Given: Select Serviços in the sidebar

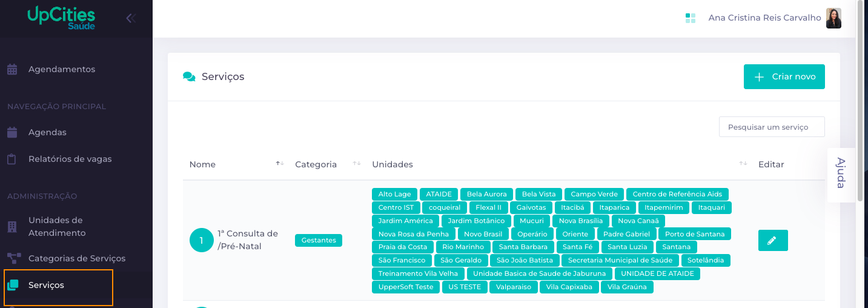Looking at the screenshot, I should coord(46,285).
